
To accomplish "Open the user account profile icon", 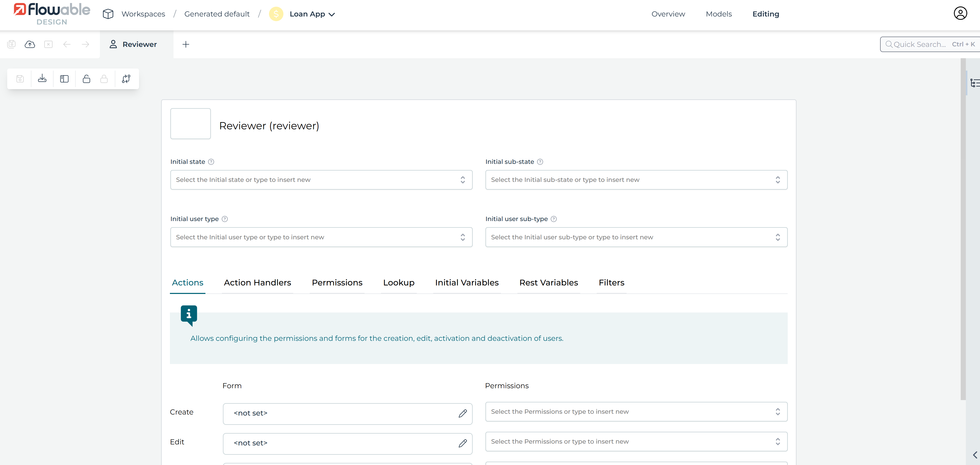I will 960,13.
